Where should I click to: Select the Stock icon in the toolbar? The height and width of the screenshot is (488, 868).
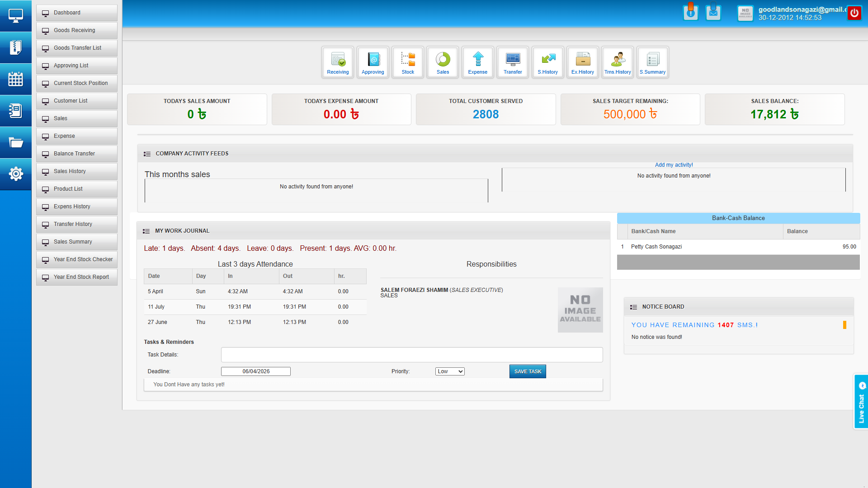[407, 62]
